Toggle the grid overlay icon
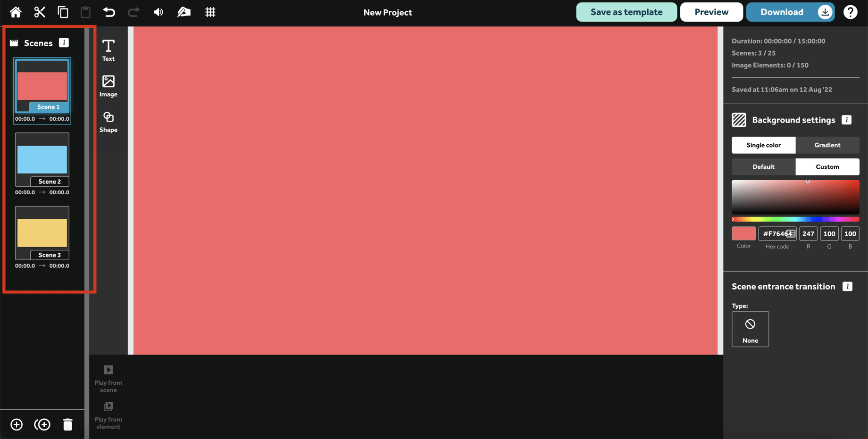Image resolution: width=868 pixels, height=439 pixels. point(210,12)
